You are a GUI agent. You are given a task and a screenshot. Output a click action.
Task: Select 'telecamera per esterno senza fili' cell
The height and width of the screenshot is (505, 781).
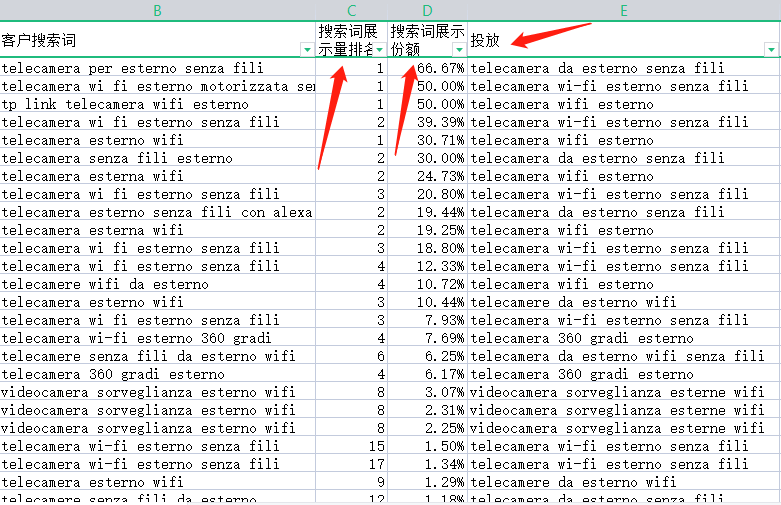133,68
